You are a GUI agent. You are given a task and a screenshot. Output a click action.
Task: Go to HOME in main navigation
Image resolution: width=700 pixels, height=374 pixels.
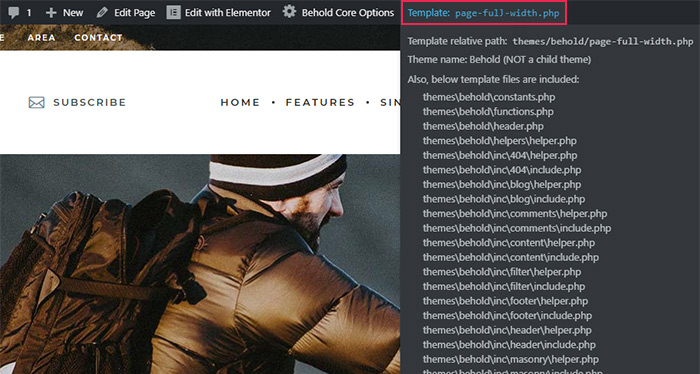[x=240, y=103]
